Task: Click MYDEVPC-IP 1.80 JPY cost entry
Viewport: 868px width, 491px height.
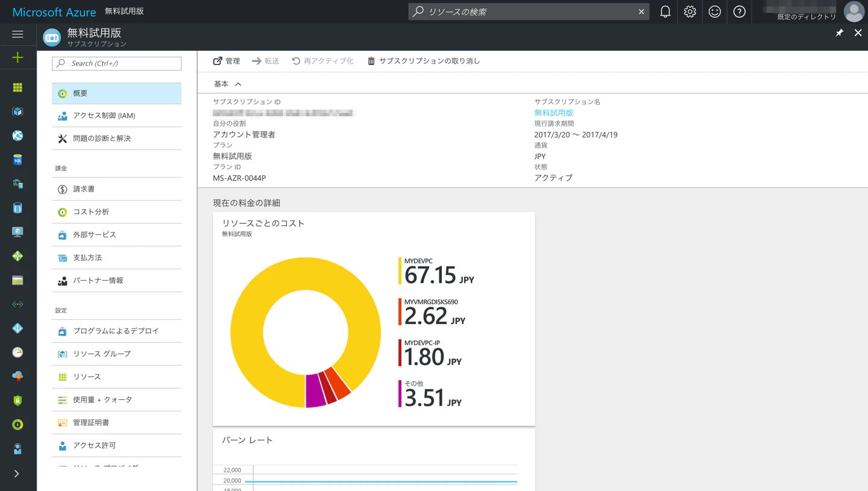Action: 430,353
